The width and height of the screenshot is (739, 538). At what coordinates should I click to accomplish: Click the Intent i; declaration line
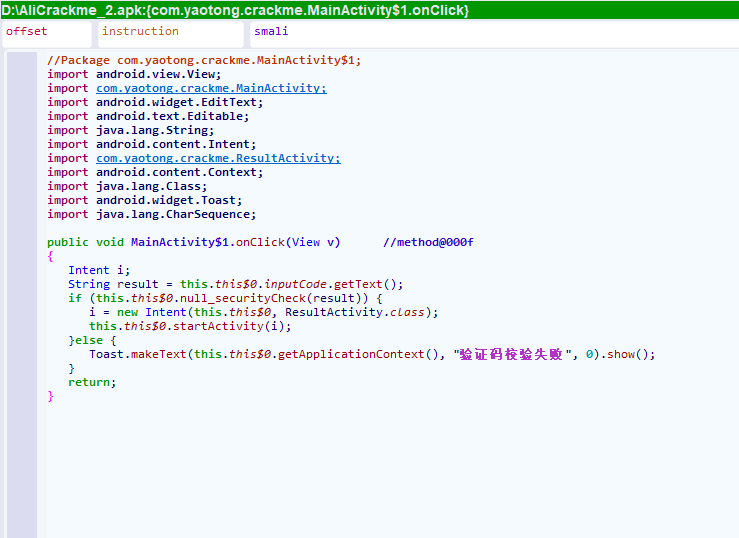[x=99, y=270]
